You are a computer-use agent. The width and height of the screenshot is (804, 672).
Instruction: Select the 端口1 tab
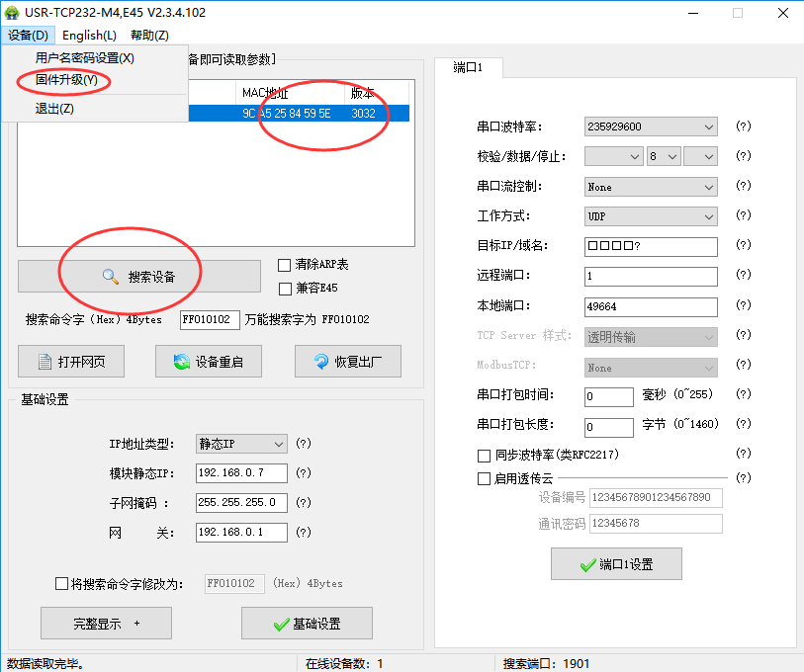tap(468, 68)
